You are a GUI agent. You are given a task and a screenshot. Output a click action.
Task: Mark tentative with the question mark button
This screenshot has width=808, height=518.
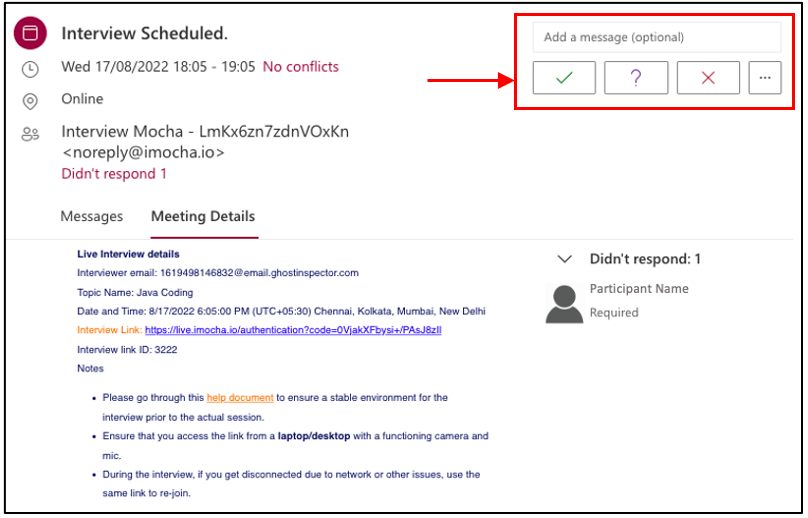(636, 78)
